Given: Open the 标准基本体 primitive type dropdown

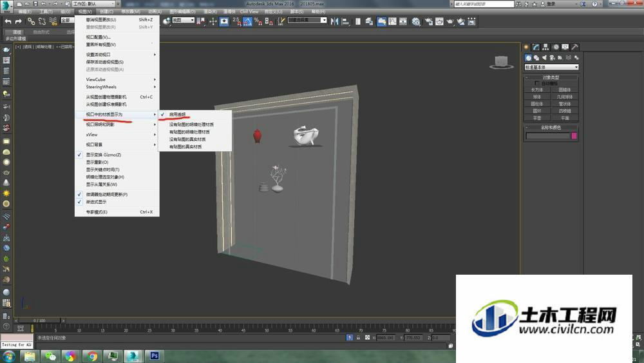Looking at the screenshot, I should tap(551, 67).
